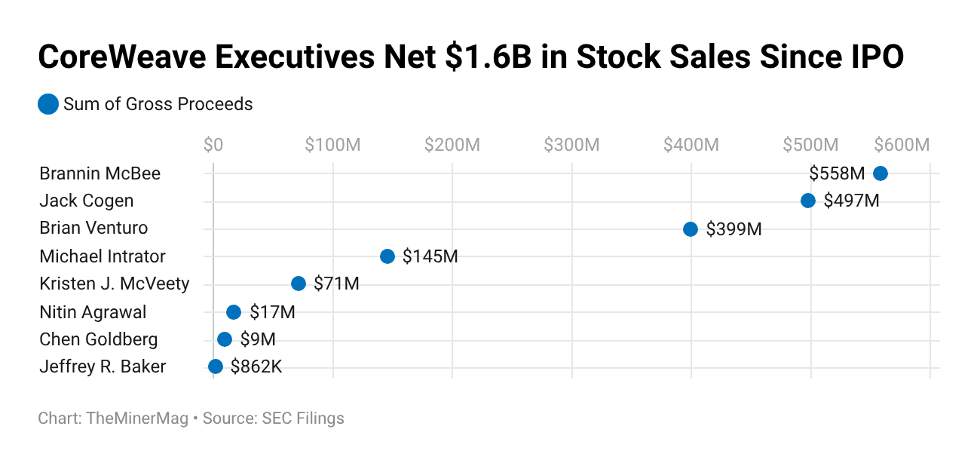The width and height of the screenshot is (980, 466).
Task: Click the $600M axis tick label
Action: coord(902,145)
